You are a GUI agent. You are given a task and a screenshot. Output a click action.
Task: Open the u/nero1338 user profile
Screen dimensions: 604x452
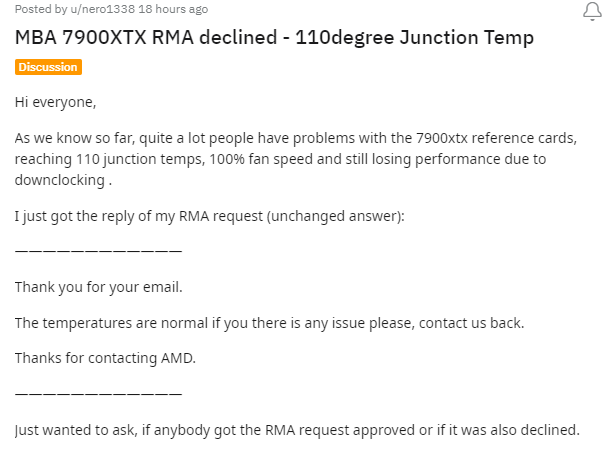[x=102, y=9]
